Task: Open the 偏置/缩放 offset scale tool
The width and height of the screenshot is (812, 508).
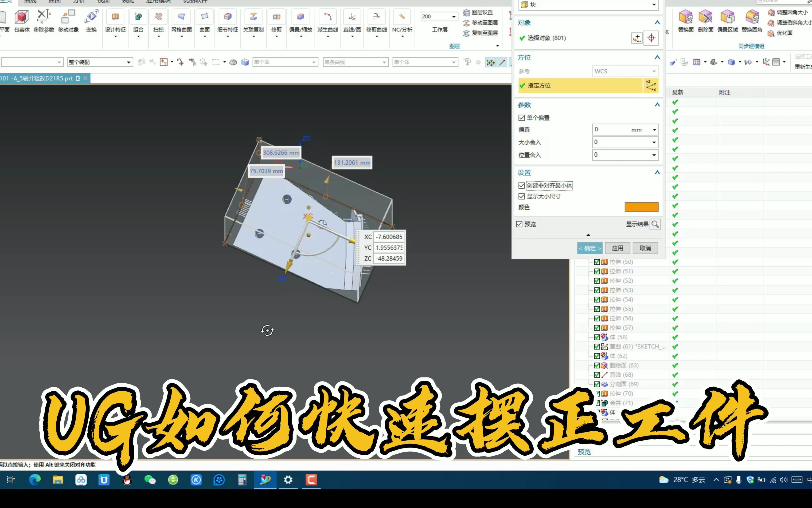Action: 301,17
